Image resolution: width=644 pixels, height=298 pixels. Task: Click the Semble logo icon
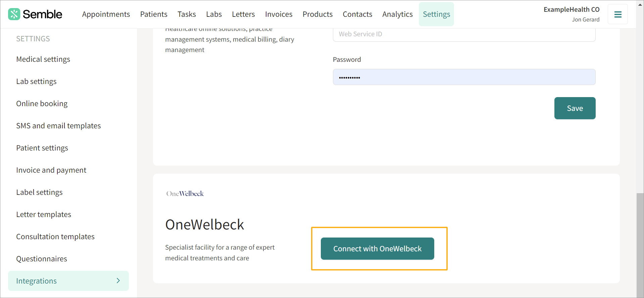click(14, 14)
